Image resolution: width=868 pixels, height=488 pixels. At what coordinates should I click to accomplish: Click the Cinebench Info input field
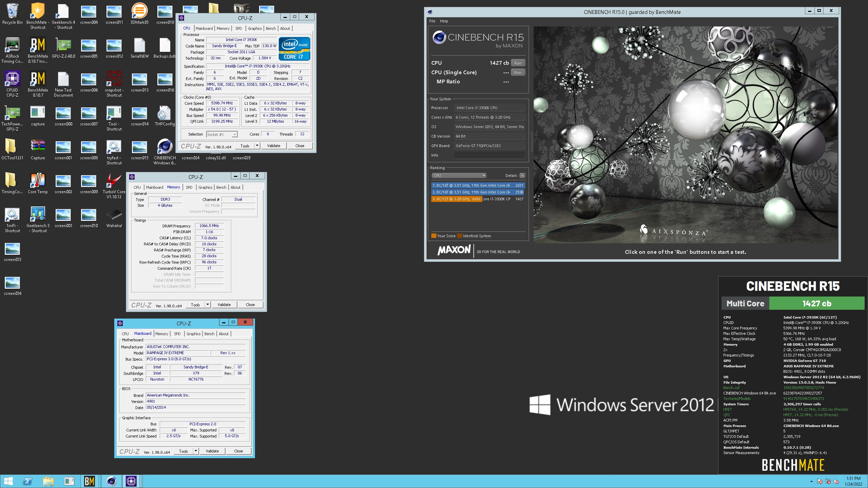pyautogui.click(x=490, y=155)
